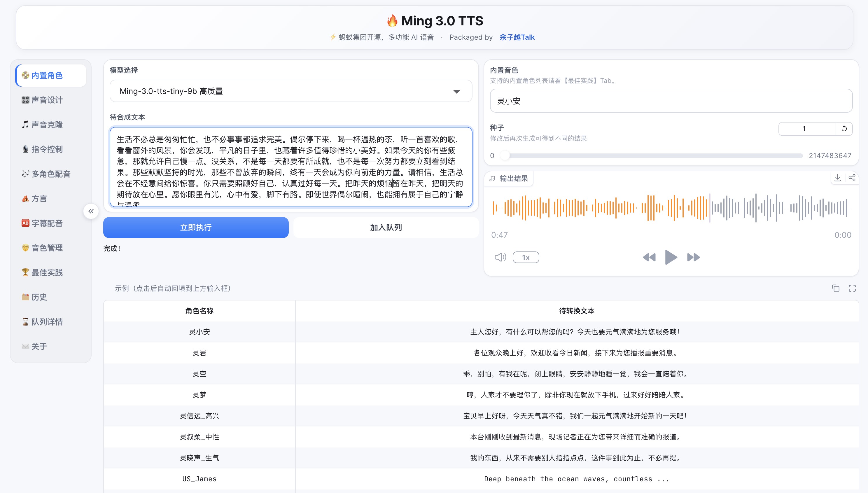
Task: Seek within the audio waveform
Action: tap(671, 208)
